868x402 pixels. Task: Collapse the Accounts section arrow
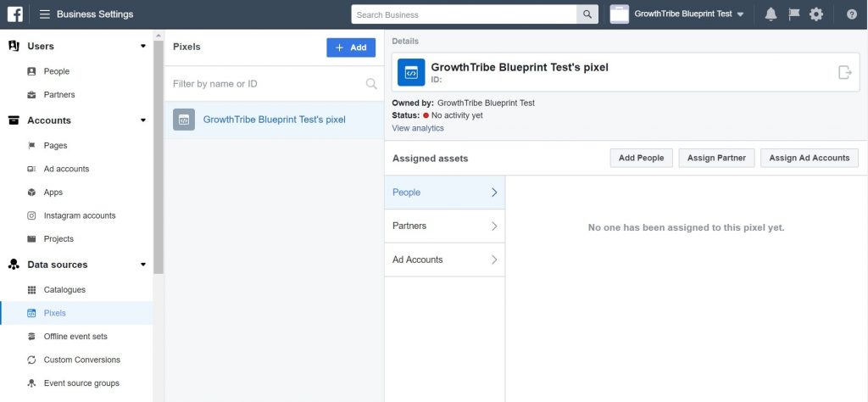click(143, 120)
